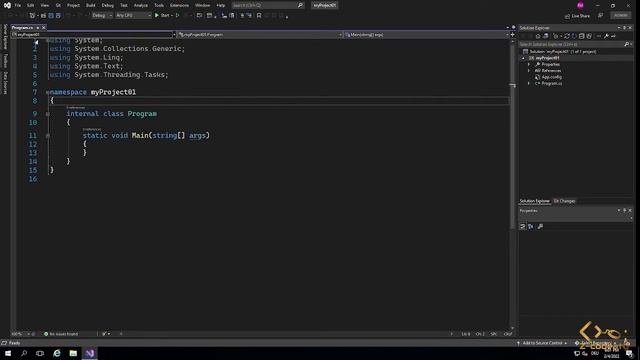Select Solution 'myProject01' tree node
This screenshot has height=360, width=640.
tap(559, 52)
